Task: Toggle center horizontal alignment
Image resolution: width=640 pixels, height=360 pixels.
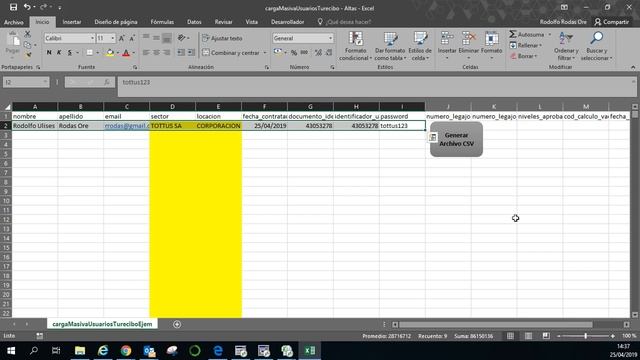Action: click(156, 53)
